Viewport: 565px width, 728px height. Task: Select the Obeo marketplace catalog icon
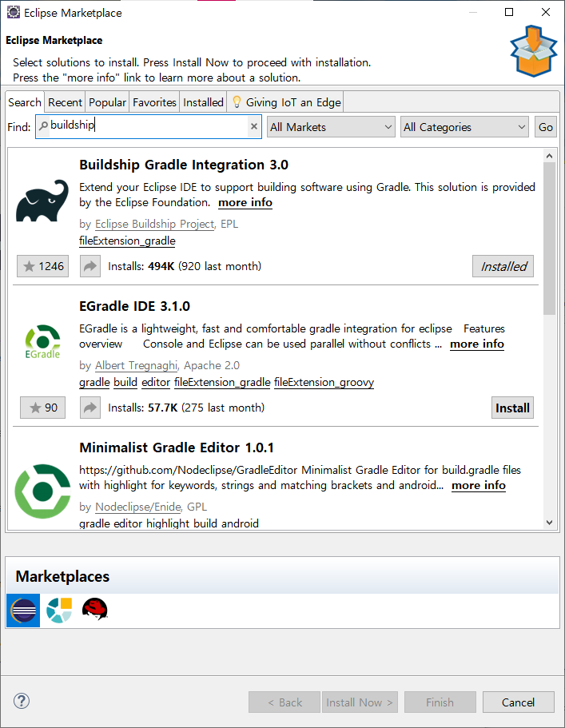(59, 610)
